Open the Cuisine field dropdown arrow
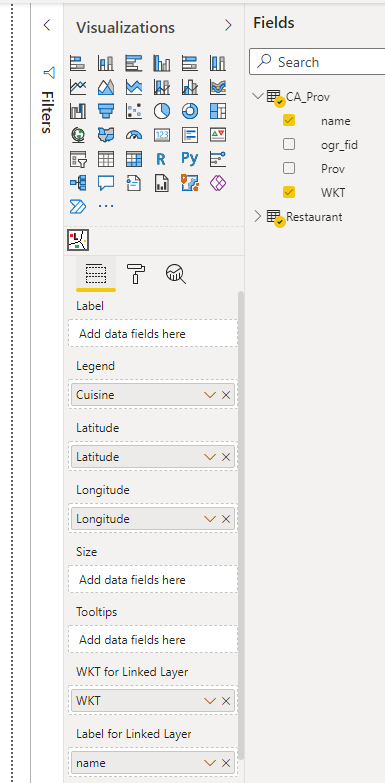 pos(210,395)
